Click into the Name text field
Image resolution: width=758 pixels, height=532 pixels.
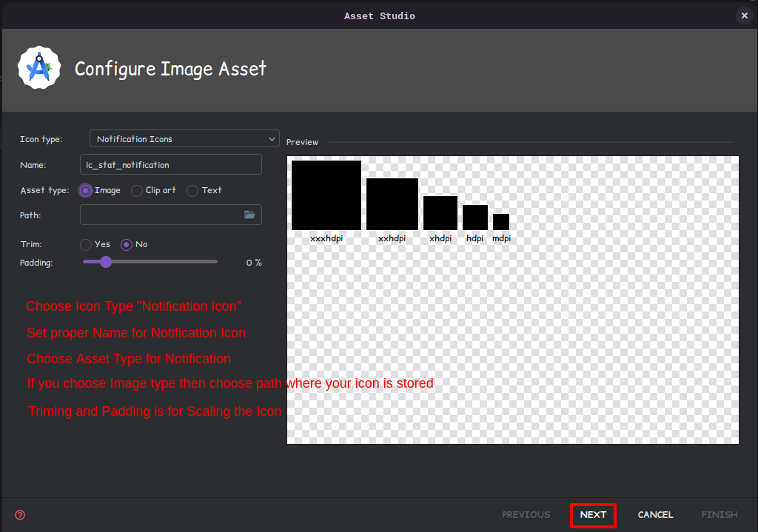pyautogui.click(x=170, y=164)
